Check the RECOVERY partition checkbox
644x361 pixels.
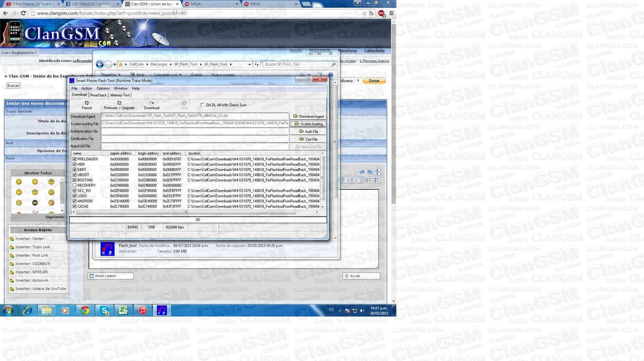[74, 185]
